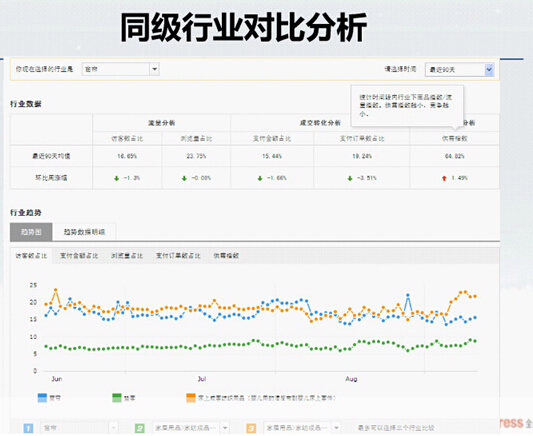Click the 16.65% visitor share value
The width and height of the screenshot is (533, 436).
tap(127, 156)
